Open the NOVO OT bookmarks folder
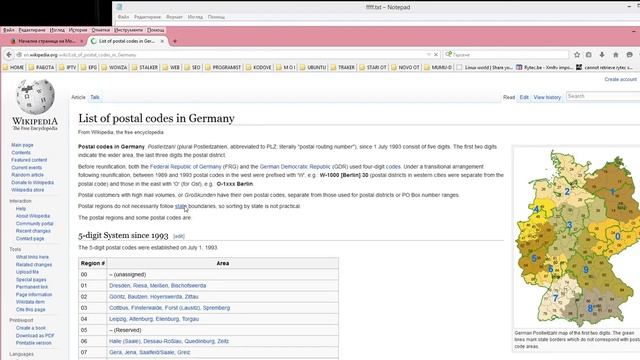 405,67
